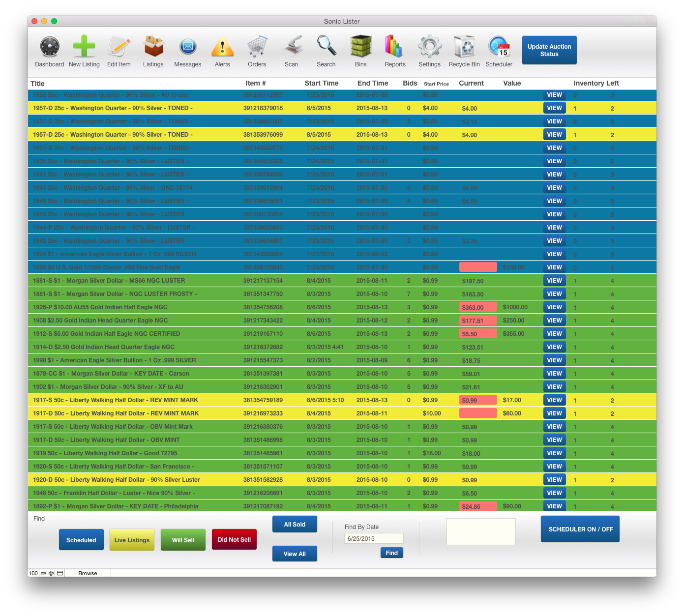Open the Scheduler calendar icon
The height and width of the screenshot is (616, 684).
[499, 47]
